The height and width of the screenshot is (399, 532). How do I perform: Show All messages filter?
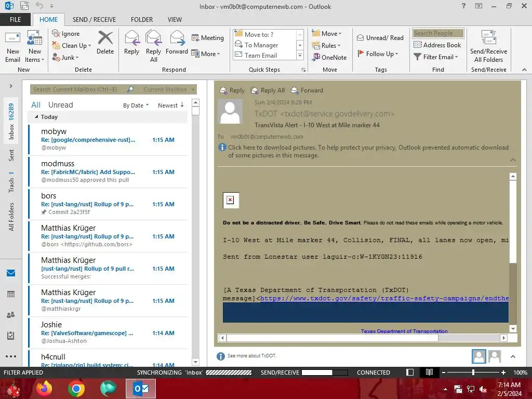pos(36,105)
